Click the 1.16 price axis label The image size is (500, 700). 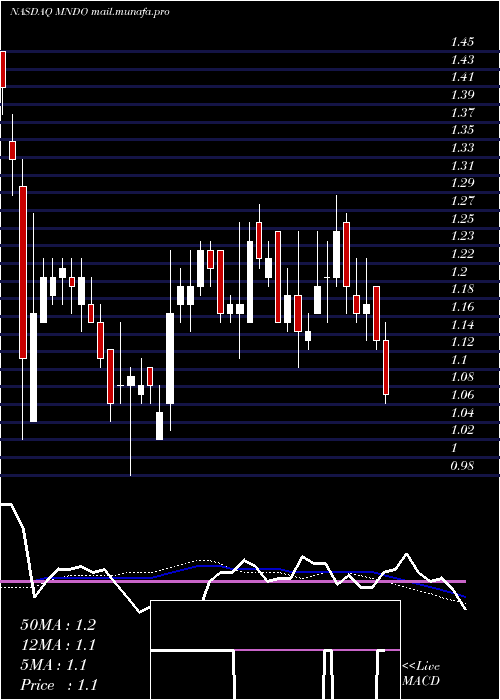coord(462,307)
